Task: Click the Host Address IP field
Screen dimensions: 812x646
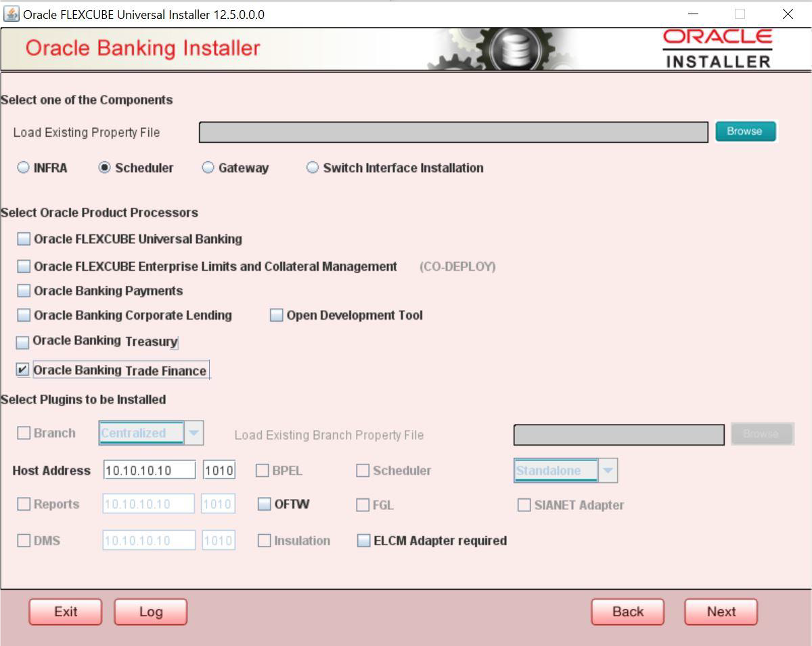Action: 150,470
